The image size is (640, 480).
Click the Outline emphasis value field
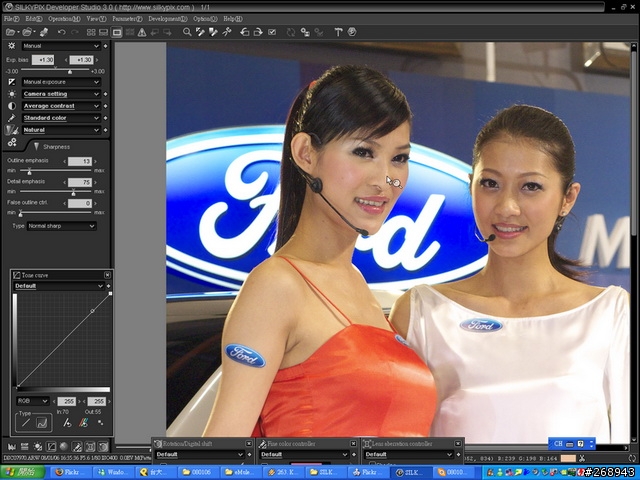[x=80, y=161]
